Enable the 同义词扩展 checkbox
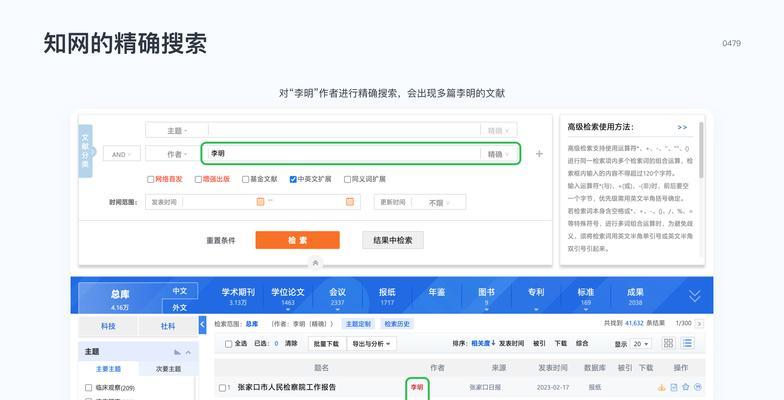This screenshot has width=784, height=400. 347,179
